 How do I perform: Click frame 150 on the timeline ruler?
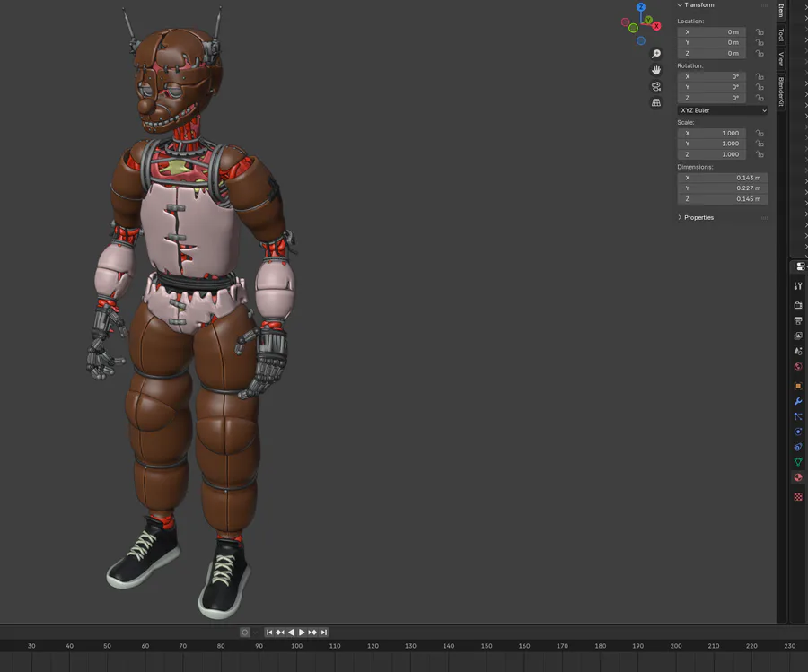tap(487, 646)
